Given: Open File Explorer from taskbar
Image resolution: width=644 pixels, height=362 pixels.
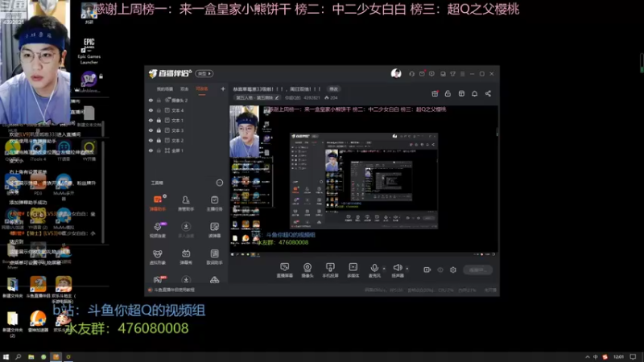Looking at the screenshot, I should click(31, 356).
